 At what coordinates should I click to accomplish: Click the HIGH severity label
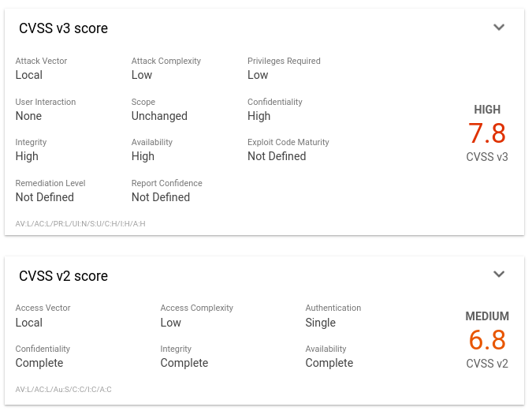tap(487, 110)
